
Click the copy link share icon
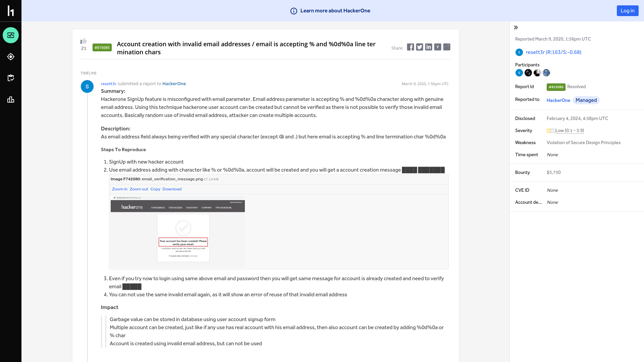pyautogui.click(x=447, y=47)
